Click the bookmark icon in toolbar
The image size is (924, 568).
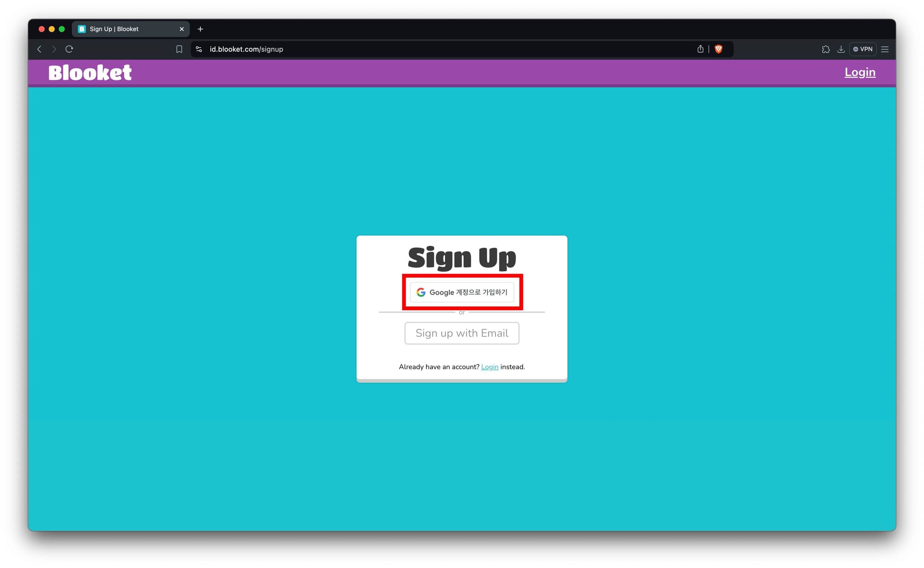pyautogui.click(x=178, y=49)
